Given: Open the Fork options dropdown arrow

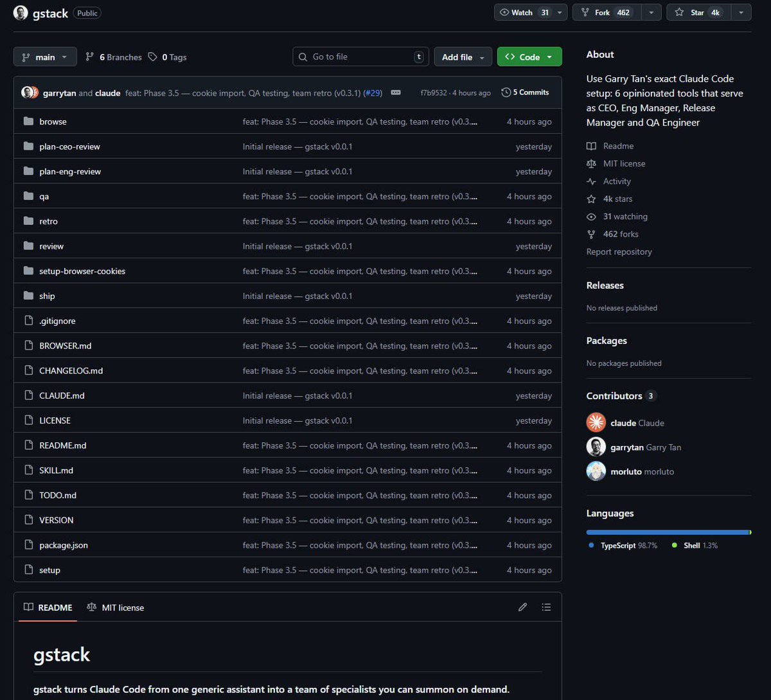Looking at the screenshot, I should (x=651, y=12).
